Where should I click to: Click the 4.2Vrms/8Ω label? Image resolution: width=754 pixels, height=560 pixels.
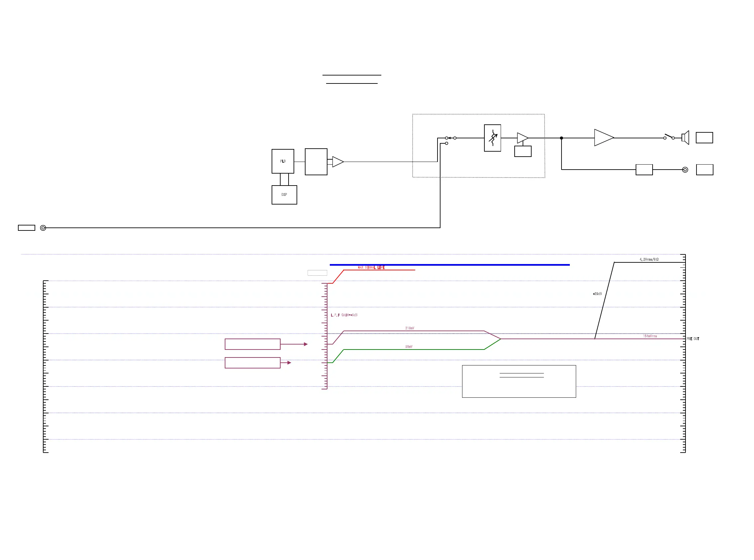(649, 259)
